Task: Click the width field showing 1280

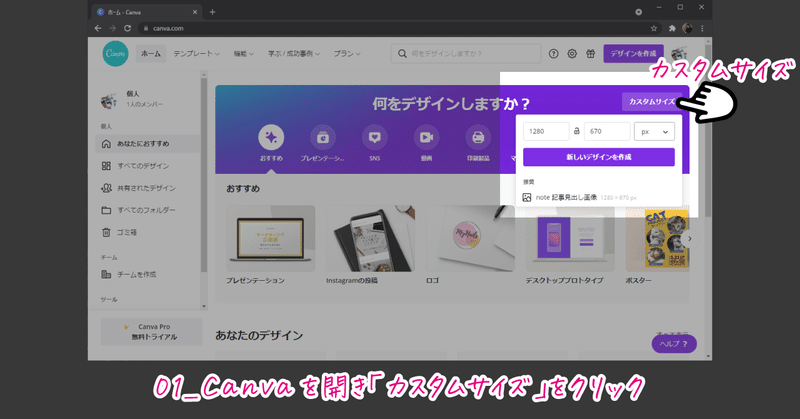Action: 546,132
